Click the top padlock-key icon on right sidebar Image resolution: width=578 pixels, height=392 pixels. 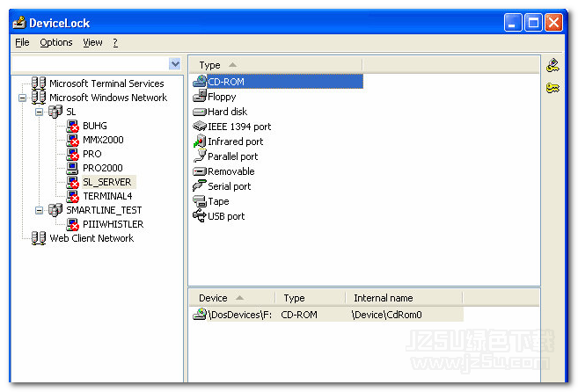click(x=552, y=66)
